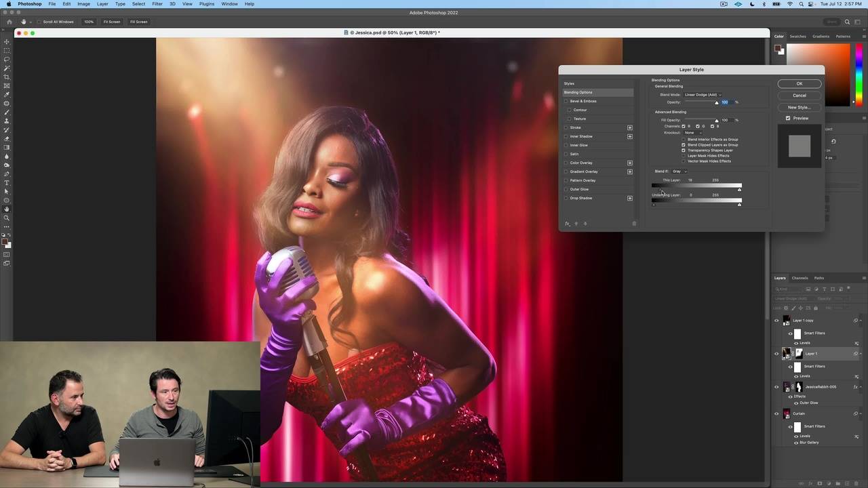The width and height of the screenshot is (868, 488).
Task: Click the 100% zoom button
Action: click(x=89, y=22)
